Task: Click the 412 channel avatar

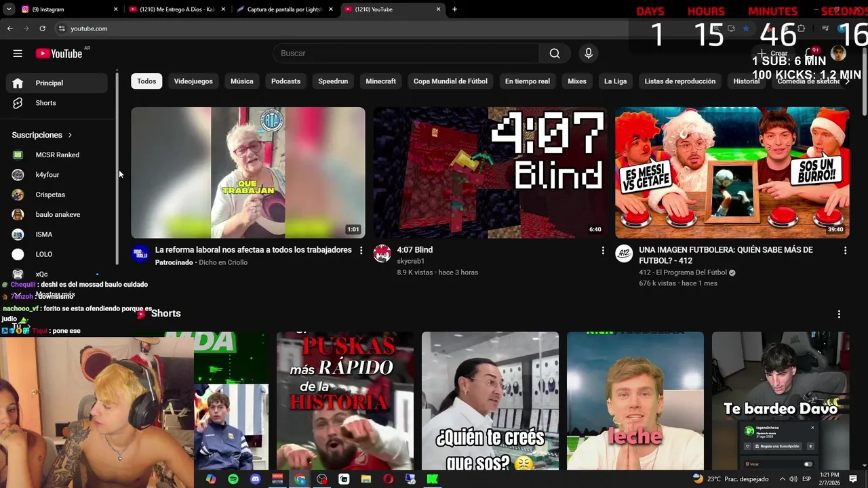Action: point(624,254)
